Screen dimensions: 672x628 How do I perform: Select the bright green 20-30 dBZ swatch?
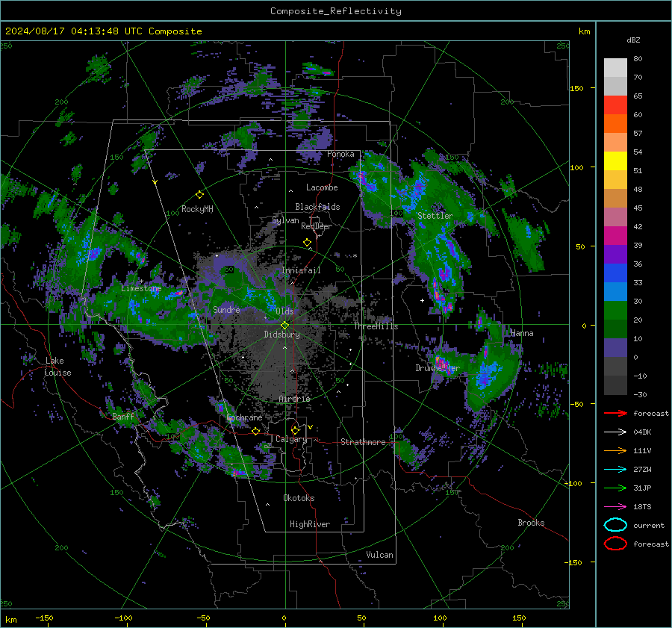pyautogui.click(x=615, y=311)
